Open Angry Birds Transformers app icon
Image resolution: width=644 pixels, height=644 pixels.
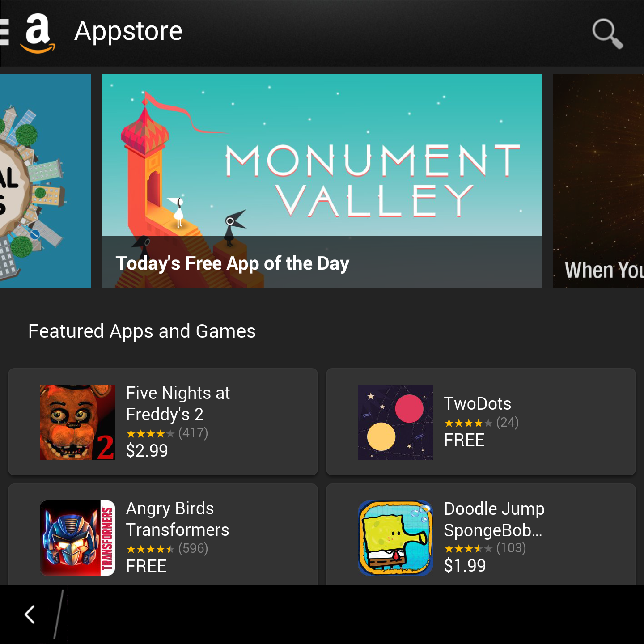tap(77, 538)
